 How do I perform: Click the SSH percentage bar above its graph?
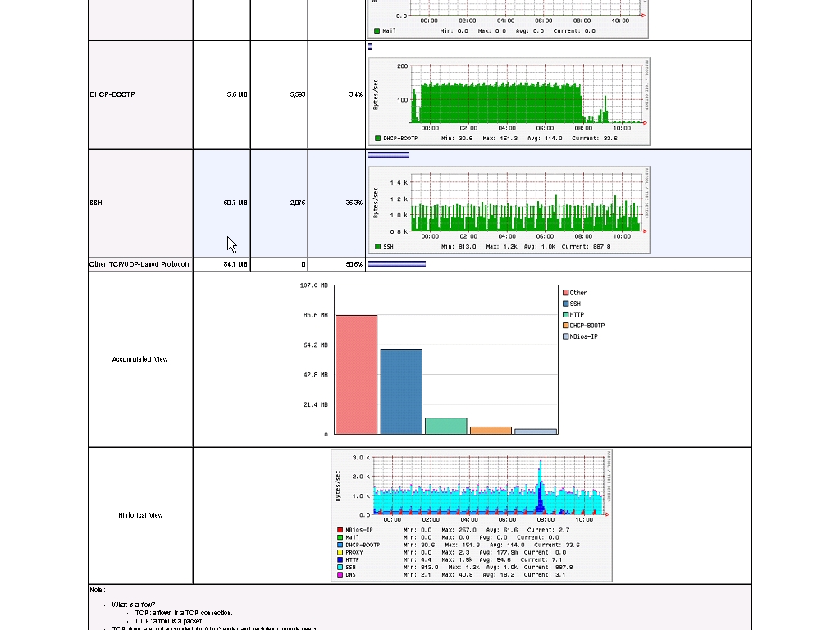[388, 155]
